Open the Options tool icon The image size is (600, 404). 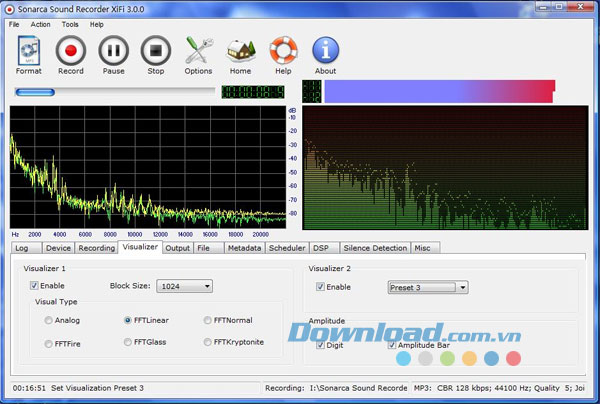(x=198, y=52)
